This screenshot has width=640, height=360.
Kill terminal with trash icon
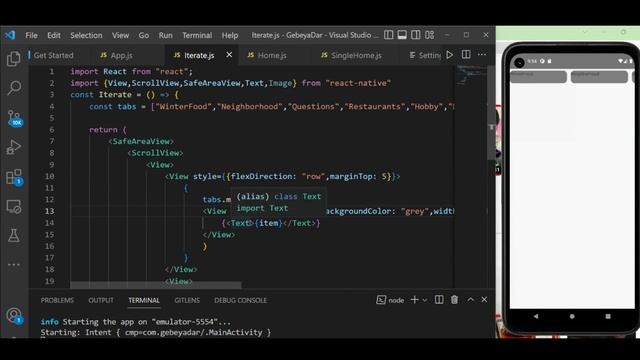pyautogui.click(x=454, y=300)
